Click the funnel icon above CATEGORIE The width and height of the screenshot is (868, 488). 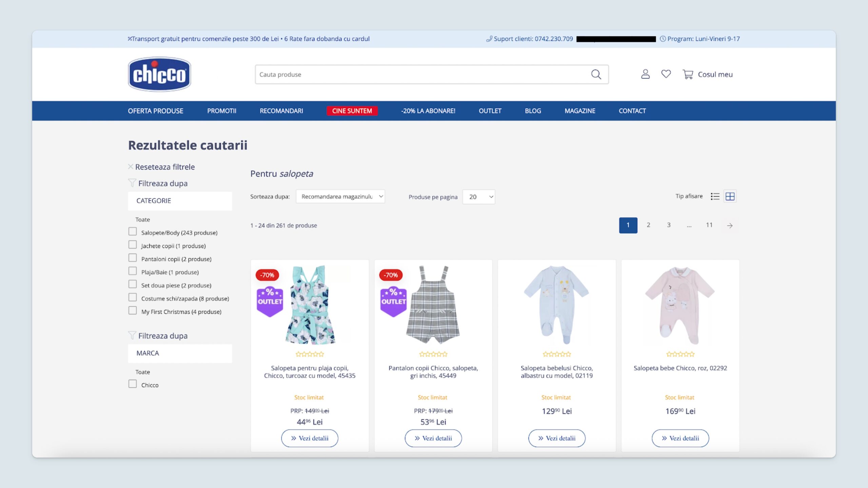(132, 183)
